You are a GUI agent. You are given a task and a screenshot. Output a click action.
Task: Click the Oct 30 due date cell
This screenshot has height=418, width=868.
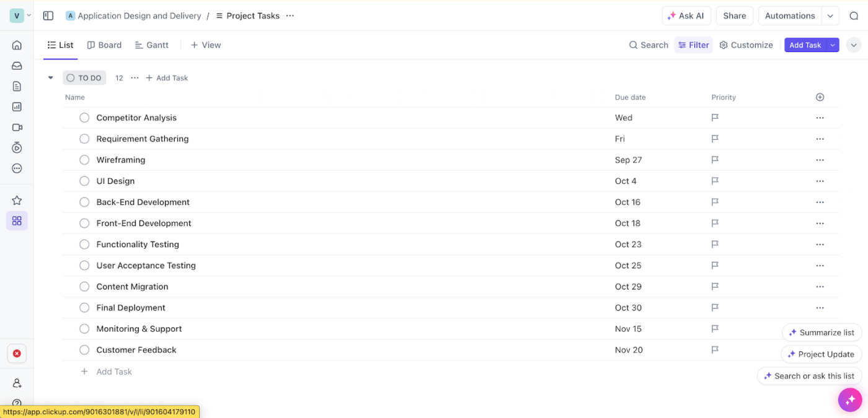(x=628, y=308)
